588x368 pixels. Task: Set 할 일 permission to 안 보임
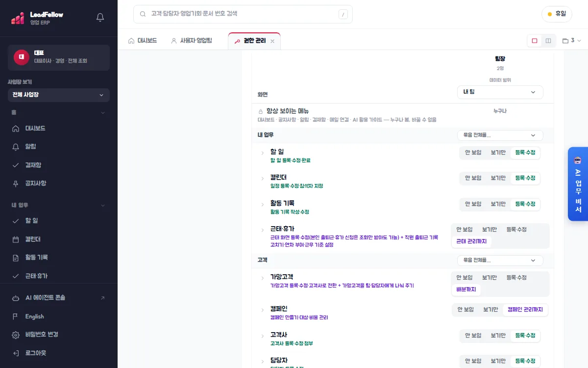pyautogui.click(x=473, y=153)
